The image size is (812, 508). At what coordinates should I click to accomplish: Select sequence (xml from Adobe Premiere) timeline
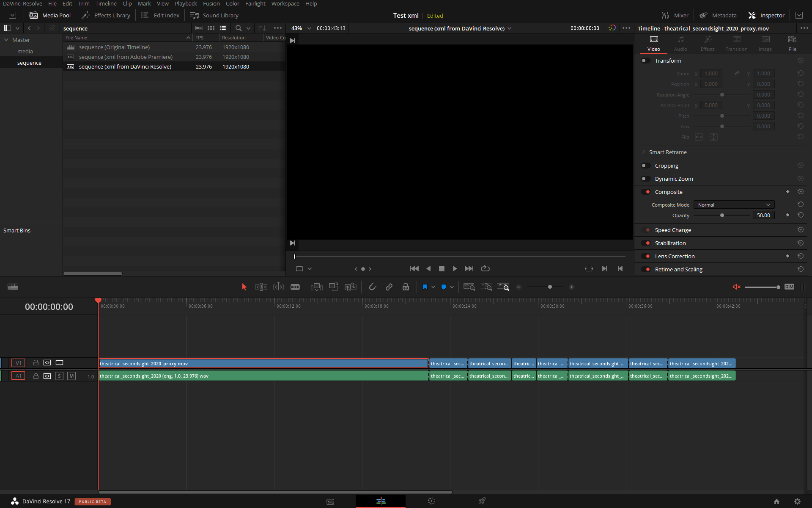(x=126, y=57)
